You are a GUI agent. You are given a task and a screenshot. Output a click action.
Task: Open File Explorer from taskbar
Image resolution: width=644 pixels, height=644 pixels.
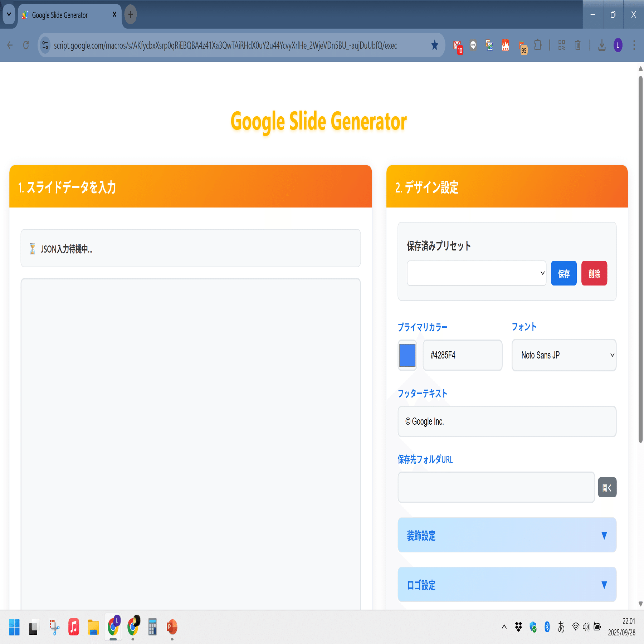(x=93, y=627)
